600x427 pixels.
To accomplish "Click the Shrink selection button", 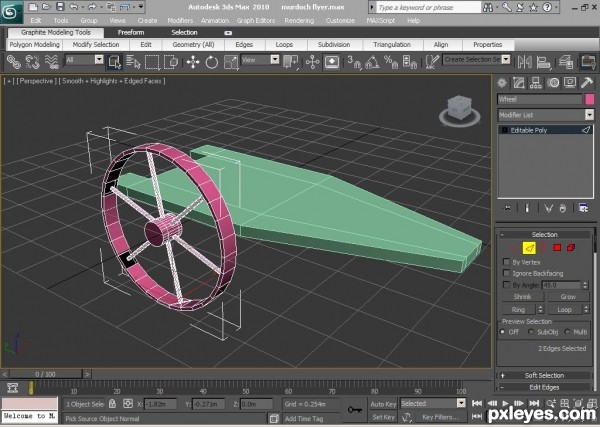I will click(522, 297).
